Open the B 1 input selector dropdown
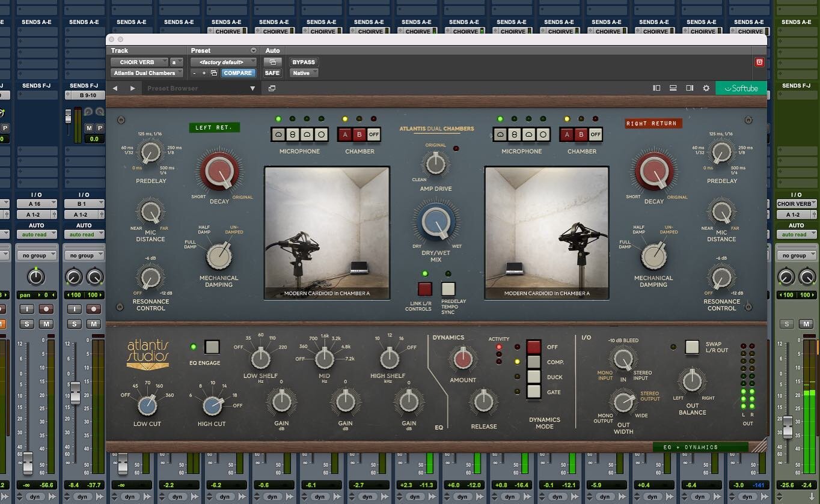The width and height of the screenshot is (820, 504). (x=84, y=204)
